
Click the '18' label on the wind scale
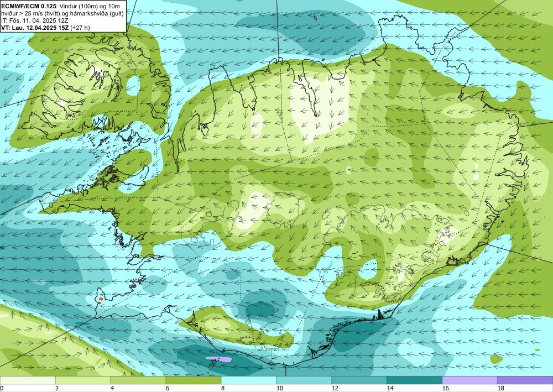(501, 388)
